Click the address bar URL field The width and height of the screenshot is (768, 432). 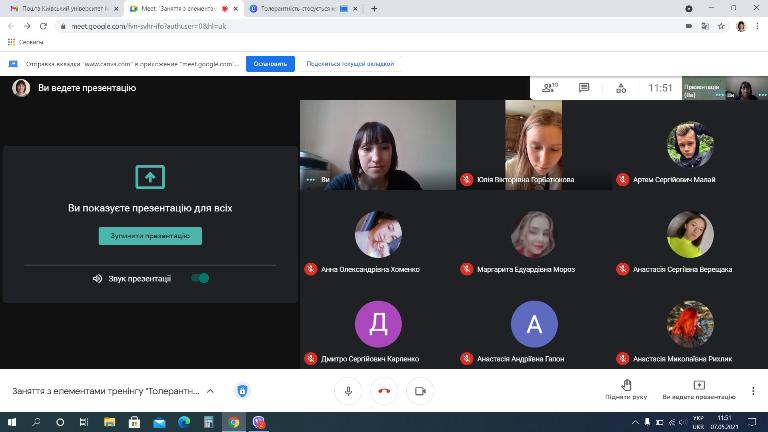coord(367,26)
